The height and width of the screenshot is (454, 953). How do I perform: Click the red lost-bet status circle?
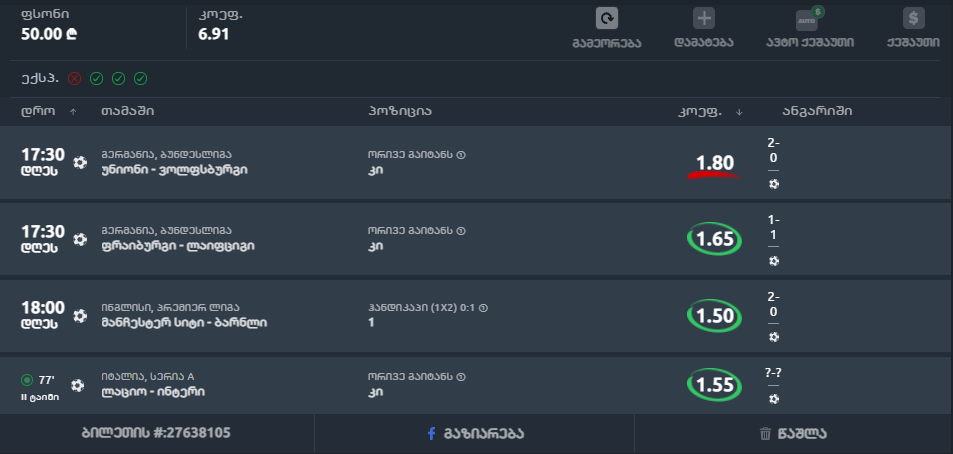(75, 78)
